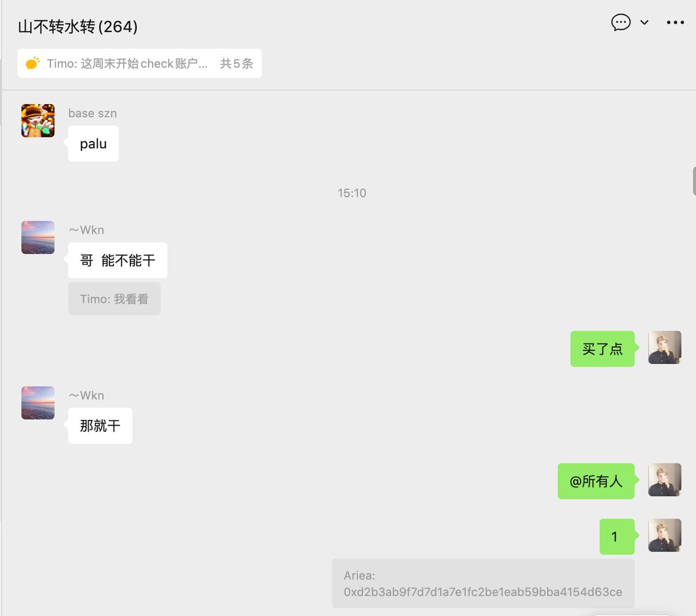Viewport: 696px width, 616px height.
Task: Open the three-dots more options menu
Action: point(675,23)
